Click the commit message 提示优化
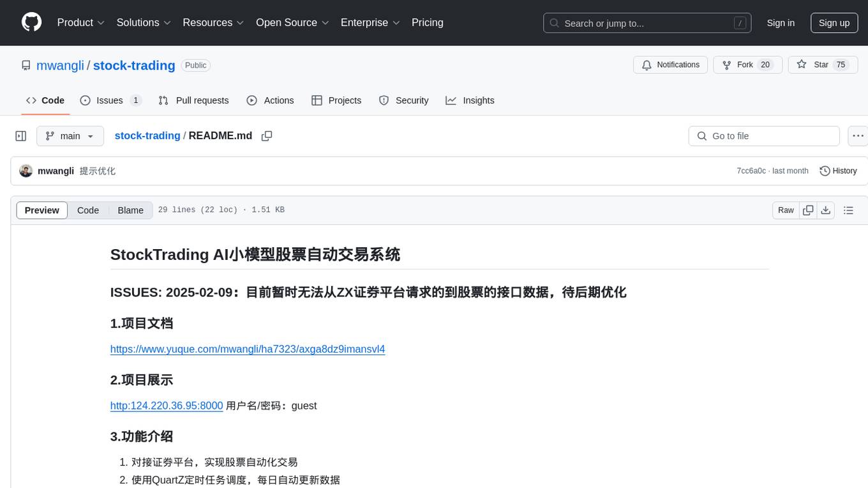This screenshot has height=488, width=868. [x=98, y=171]
